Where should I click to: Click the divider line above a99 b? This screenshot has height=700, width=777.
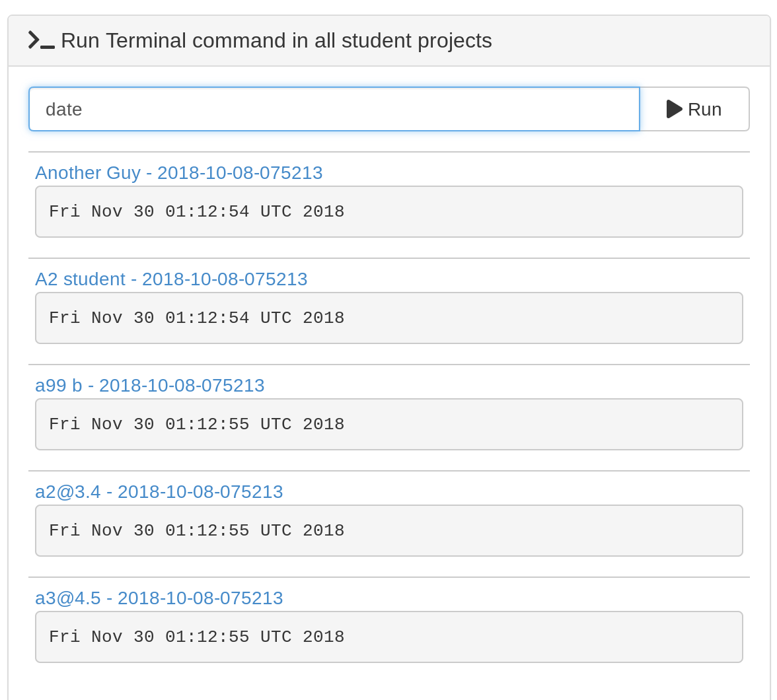[388, 365]
